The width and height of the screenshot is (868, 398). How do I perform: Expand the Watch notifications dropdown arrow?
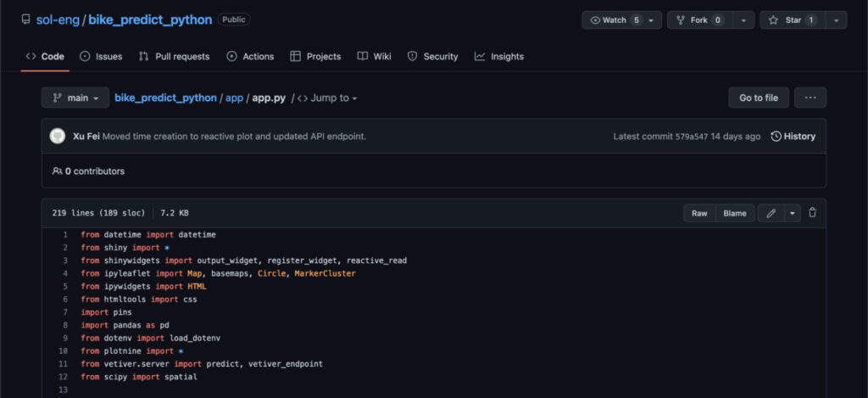click(651, 20)
